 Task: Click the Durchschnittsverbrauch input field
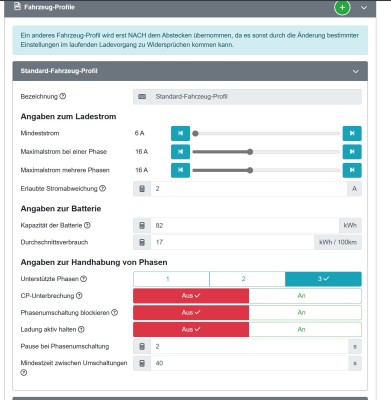[x=232, y=242]
